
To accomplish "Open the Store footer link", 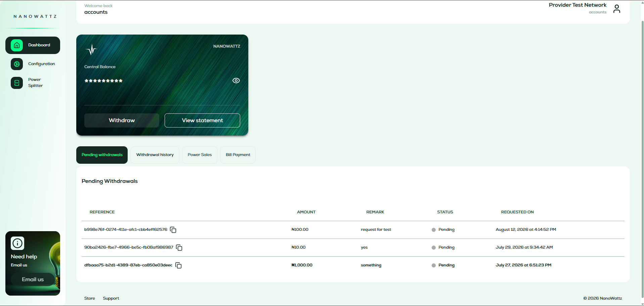I will (90, 298).
